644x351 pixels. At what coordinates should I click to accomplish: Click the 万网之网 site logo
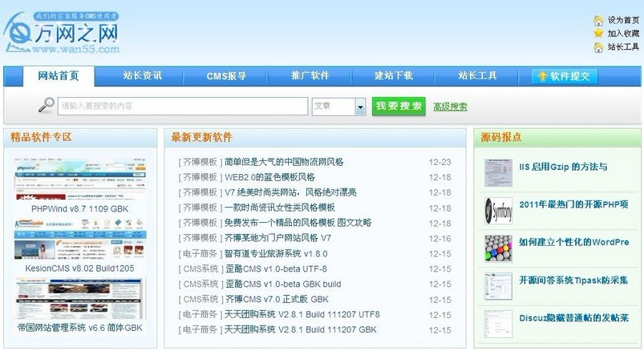pos(62,33)
